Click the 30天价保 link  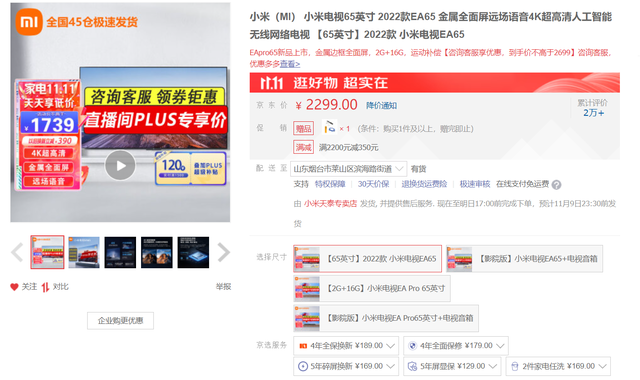373,184
